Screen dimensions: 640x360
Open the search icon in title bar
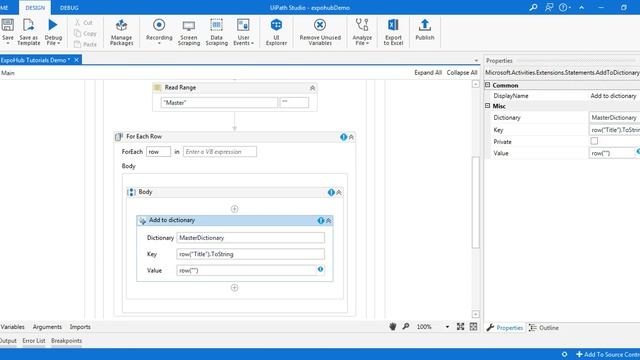pos(533,7)
